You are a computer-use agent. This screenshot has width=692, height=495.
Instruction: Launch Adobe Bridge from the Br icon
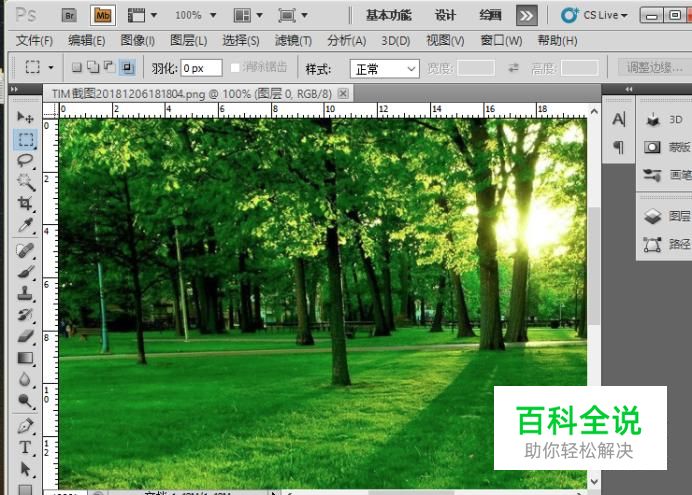pyautogui.click(x=69, y=16)
